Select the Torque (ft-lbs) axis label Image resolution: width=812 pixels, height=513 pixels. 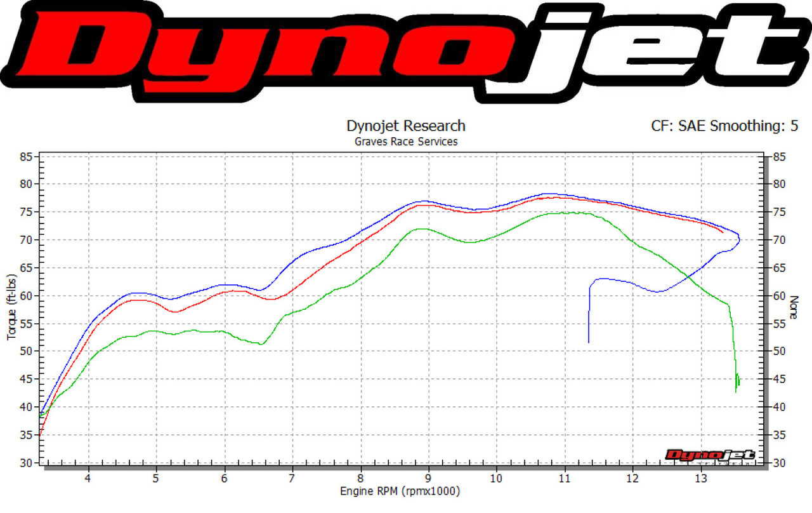[x=12, y=307]
